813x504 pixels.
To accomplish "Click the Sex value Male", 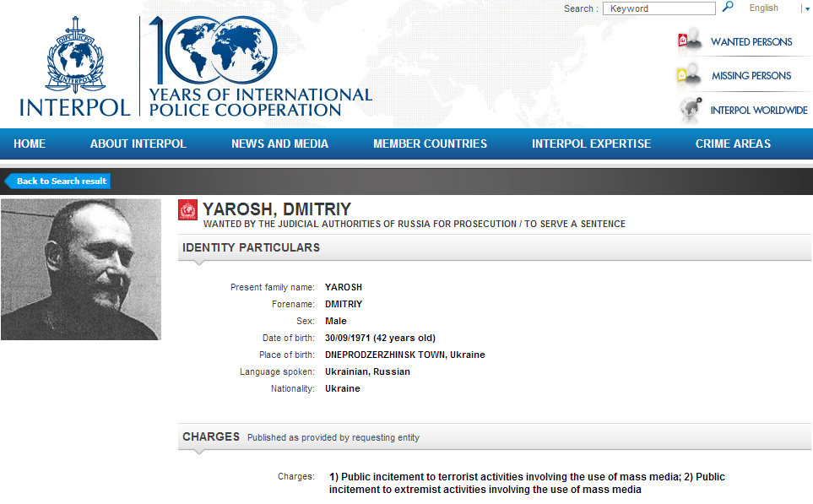I will pos(335,321).
